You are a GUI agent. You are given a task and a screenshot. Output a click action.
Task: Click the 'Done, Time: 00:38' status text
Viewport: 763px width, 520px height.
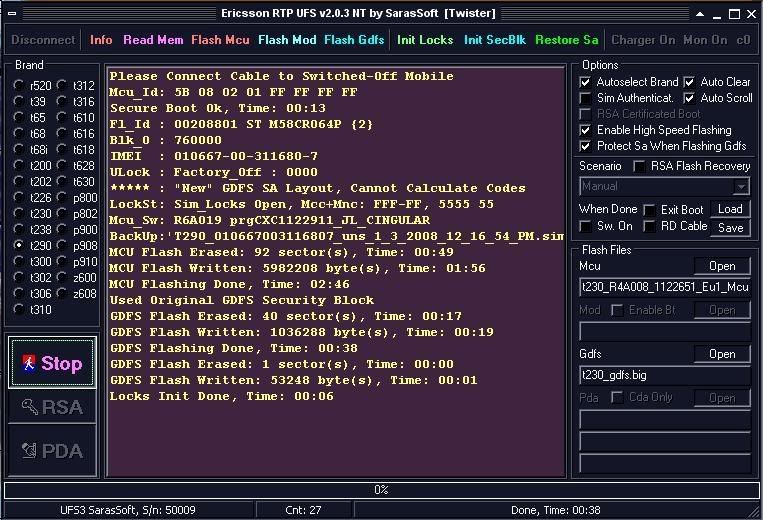555,510
